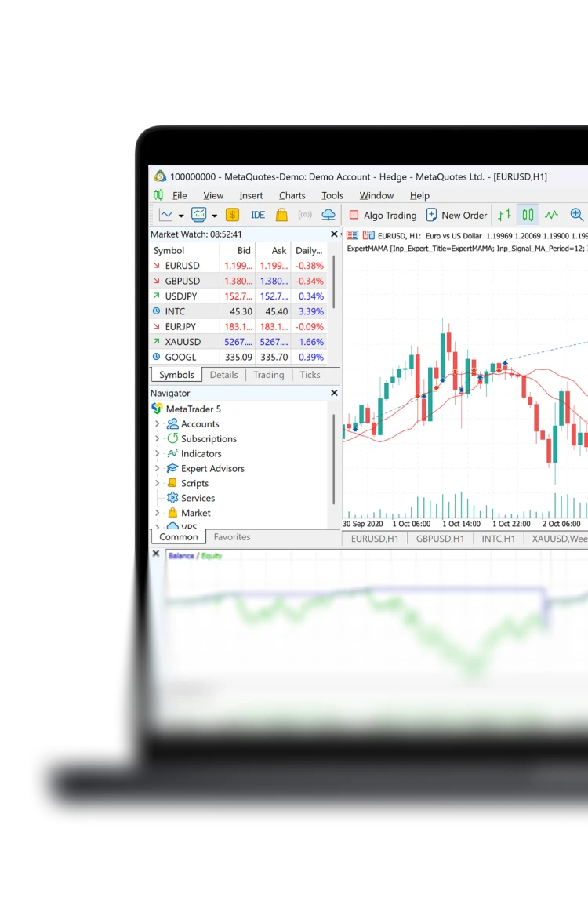Close the bottom tester panel
Viewport: 588px width, 919px height.
click(x=156, y=554)
